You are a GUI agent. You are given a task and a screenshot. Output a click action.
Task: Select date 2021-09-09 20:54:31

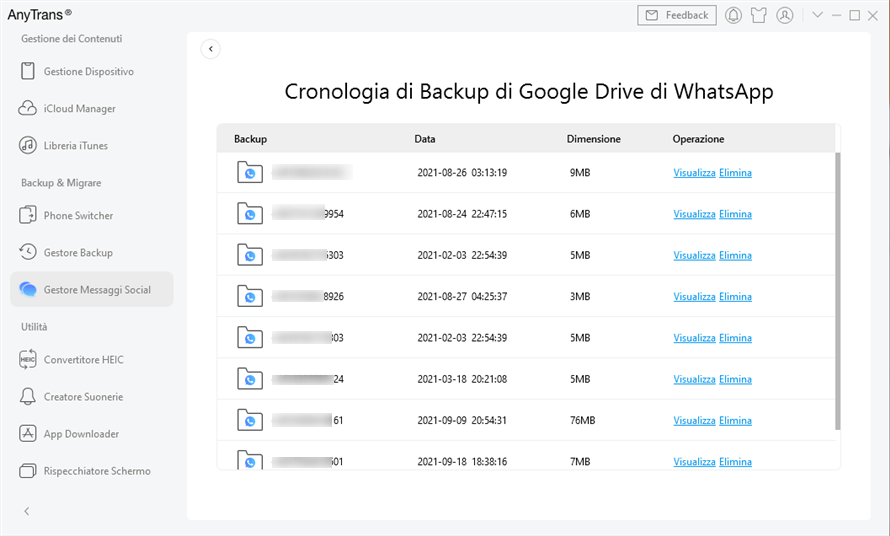[x=462, y=421]
